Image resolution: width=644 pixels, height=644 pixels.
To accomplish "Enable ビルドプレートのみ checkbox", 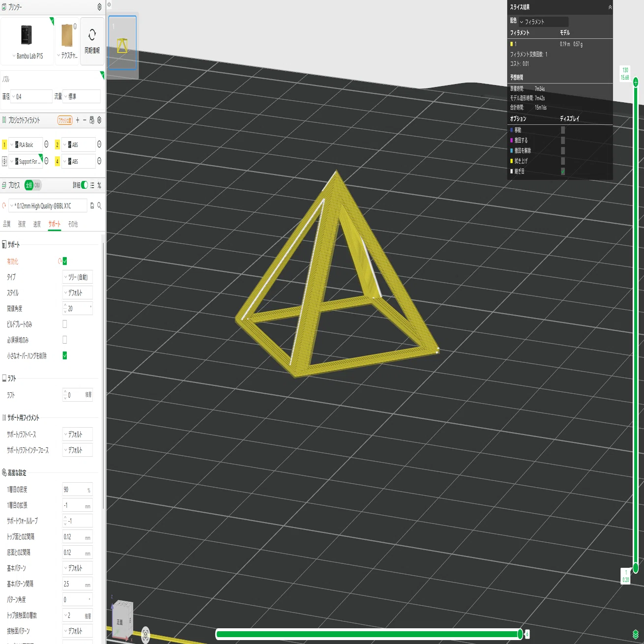I will (x=65, y=324).
